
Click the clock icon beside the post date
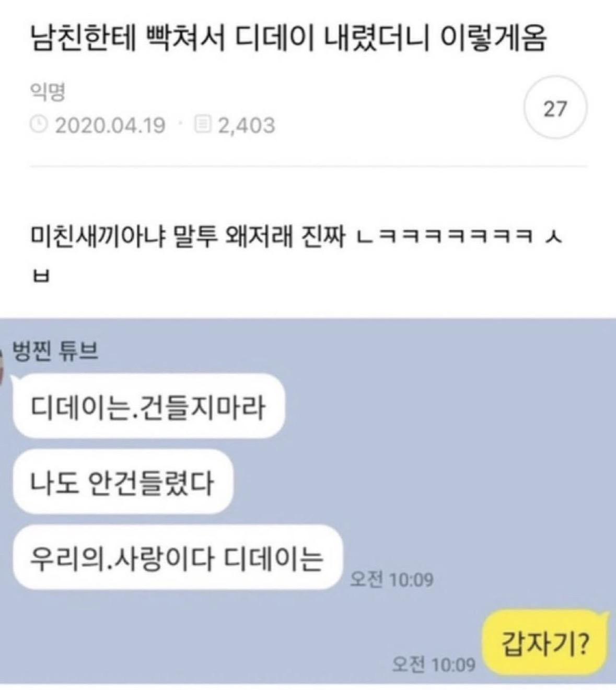click(x=40, y=125)
